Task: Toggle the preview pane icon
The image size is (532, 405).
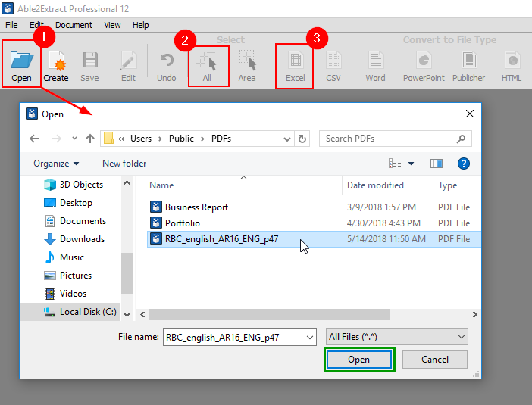Action: click(x=437, y=164)
